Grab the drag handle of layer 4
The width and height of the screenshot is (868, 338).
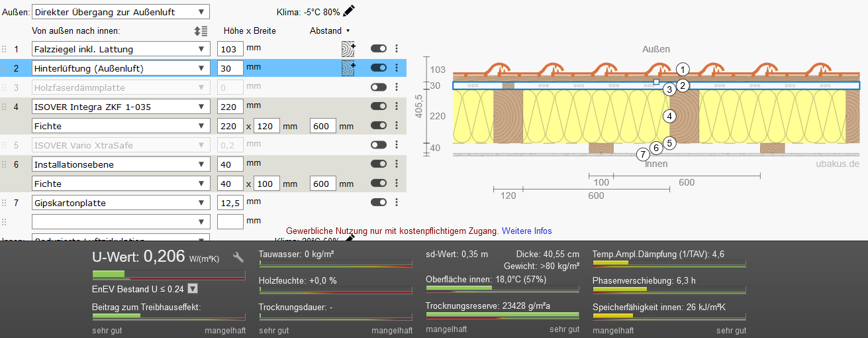(x=5, y=107)
